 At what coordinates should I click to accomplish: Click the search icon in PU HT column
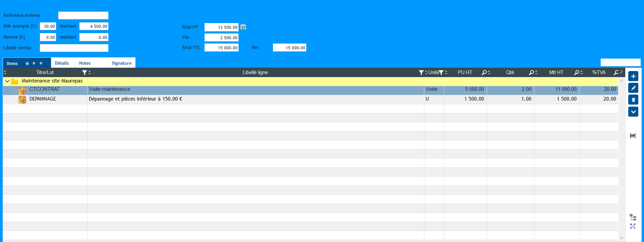point(484,72)
